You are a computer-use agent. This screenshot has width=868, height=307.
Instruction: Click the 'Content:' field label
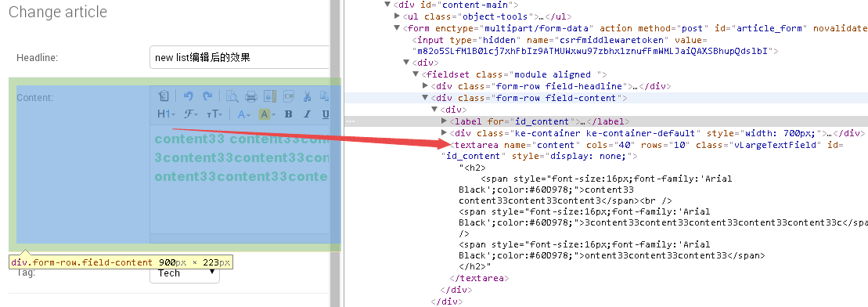click(35, 98)
